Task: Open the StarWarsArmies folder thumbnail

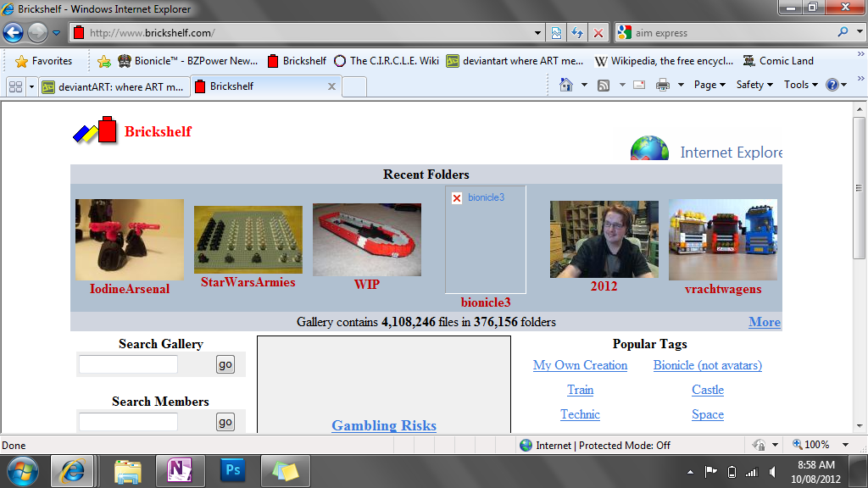Action: tap(248, 240)
